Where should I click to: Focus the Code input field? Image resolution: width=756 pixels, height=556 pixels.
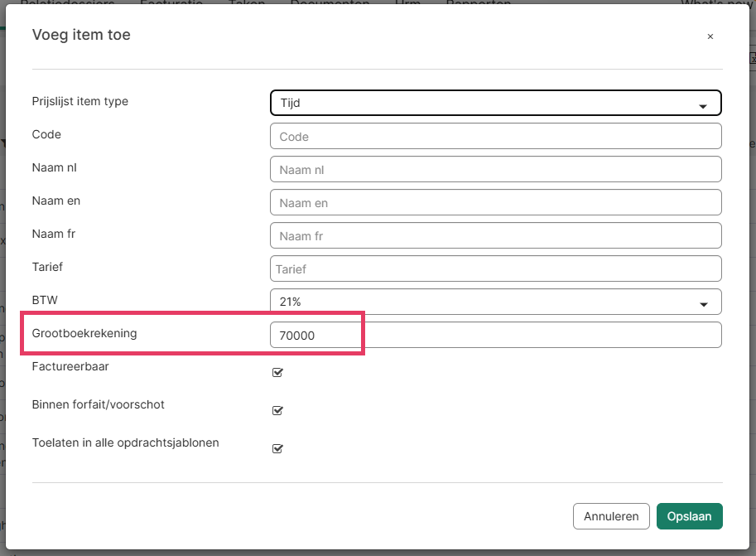point(495,136)
